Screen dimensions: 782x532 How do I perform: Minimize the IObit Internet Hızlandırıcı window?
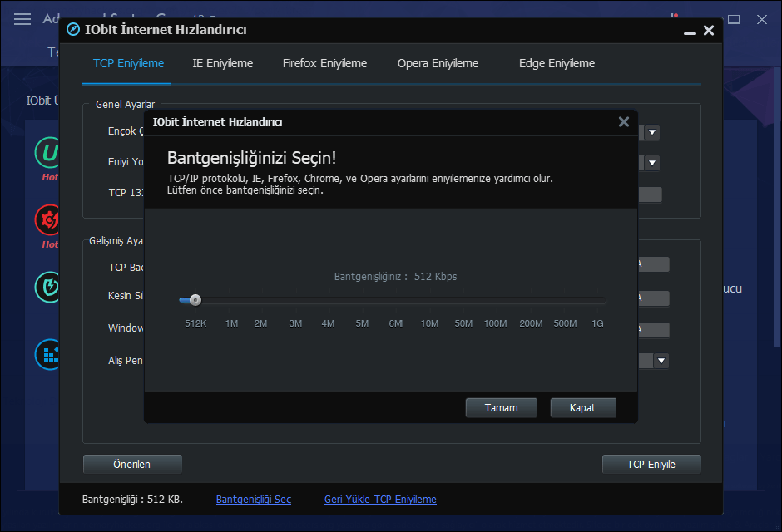point(690,32)
